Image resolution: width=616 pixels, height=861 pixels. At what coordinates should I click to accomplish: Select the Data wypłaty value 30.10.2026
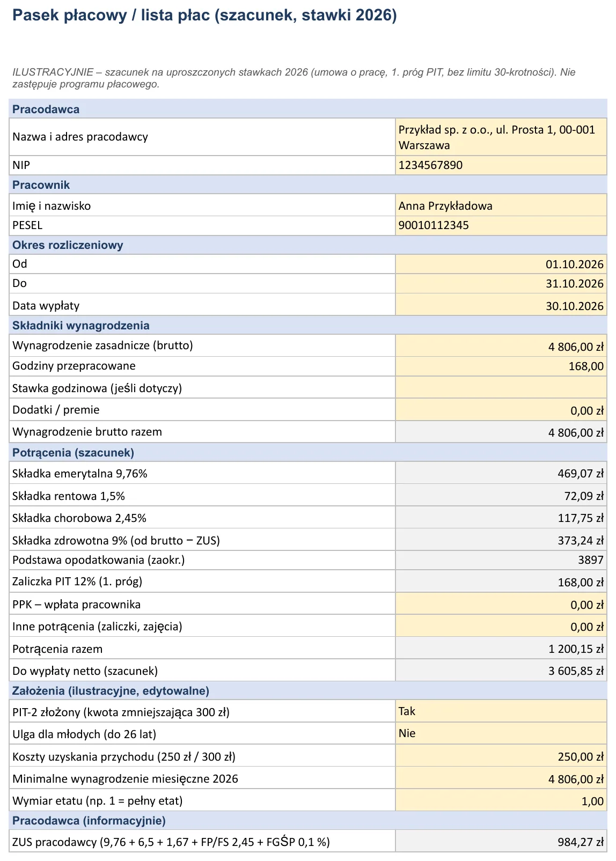501,305
